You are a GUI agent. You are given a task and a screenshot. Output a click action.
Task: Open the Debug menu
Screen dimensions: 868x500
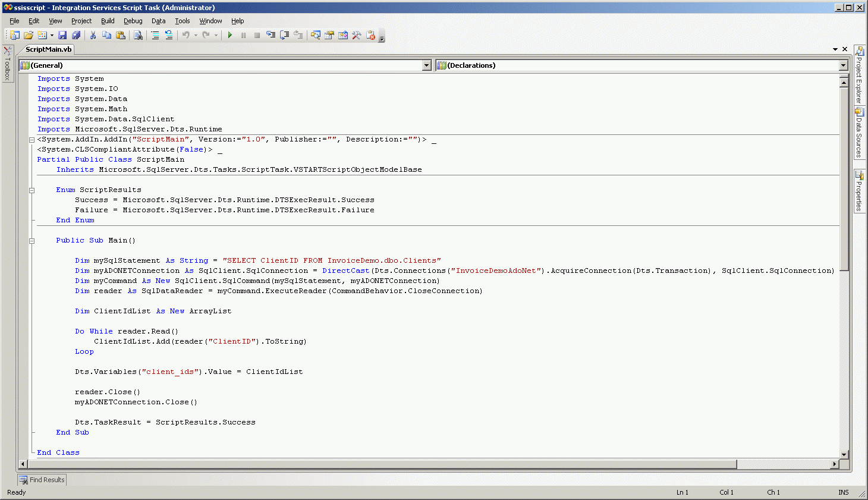click(133, 21)
